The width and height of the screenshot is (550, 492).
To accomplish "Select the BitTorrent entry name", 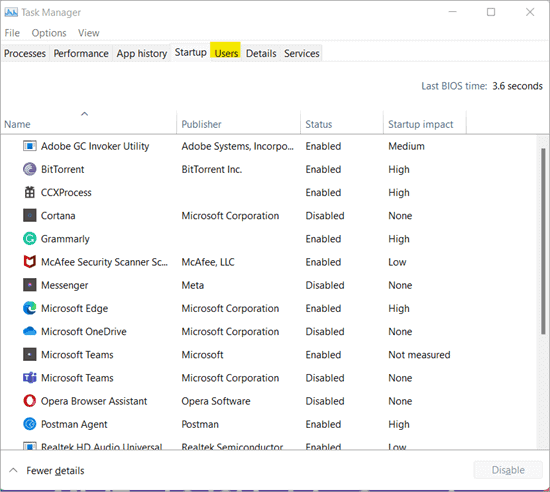I will coord(62,169).
